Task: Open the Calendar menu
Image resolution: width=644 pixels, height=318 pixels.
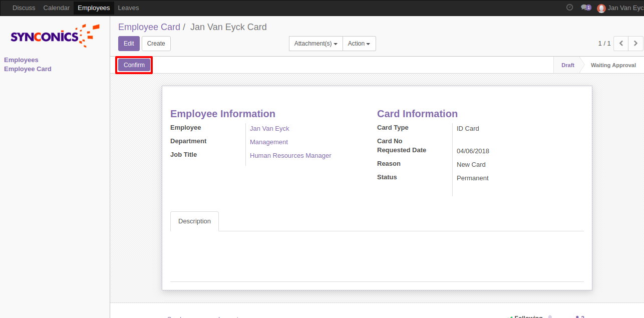Action: (57, 8)
